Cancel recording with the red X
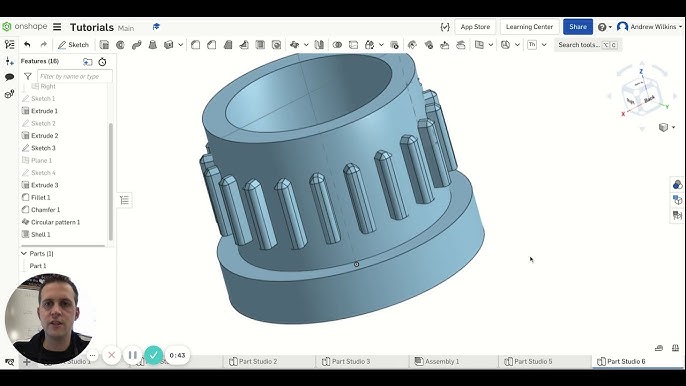The width and height of the screenshot is (686, 386). [112, 355]
